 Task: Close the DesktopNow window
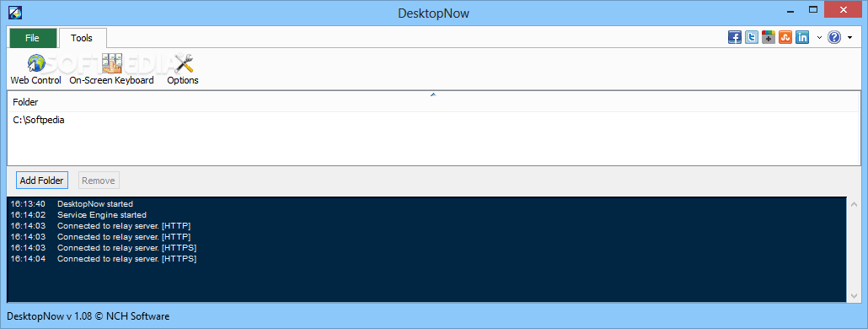pos(844,9)
